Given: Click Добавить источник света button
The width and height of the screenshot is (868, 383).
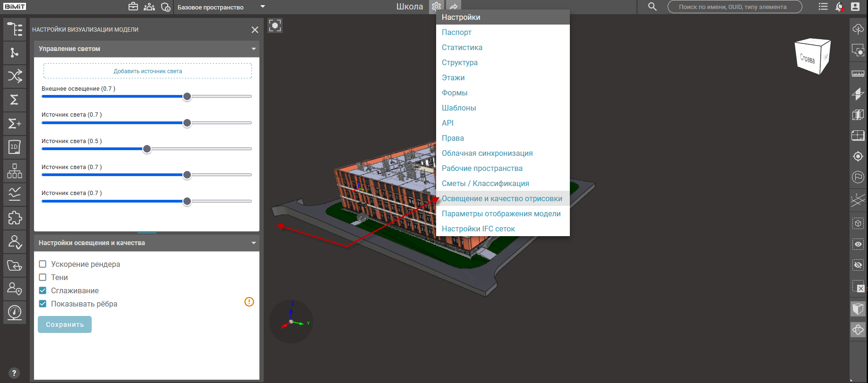Looking at the screenshot, I should tap(147, 71).
